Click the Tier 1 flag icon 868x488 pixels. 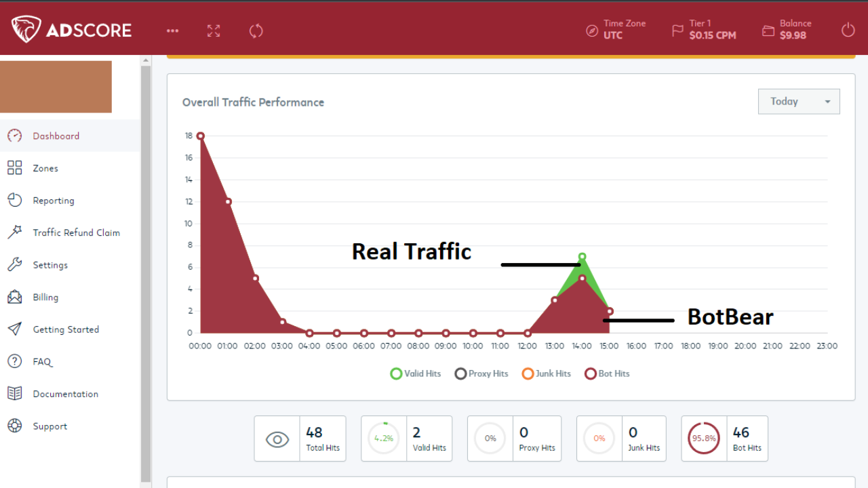(x=677, y=30)
